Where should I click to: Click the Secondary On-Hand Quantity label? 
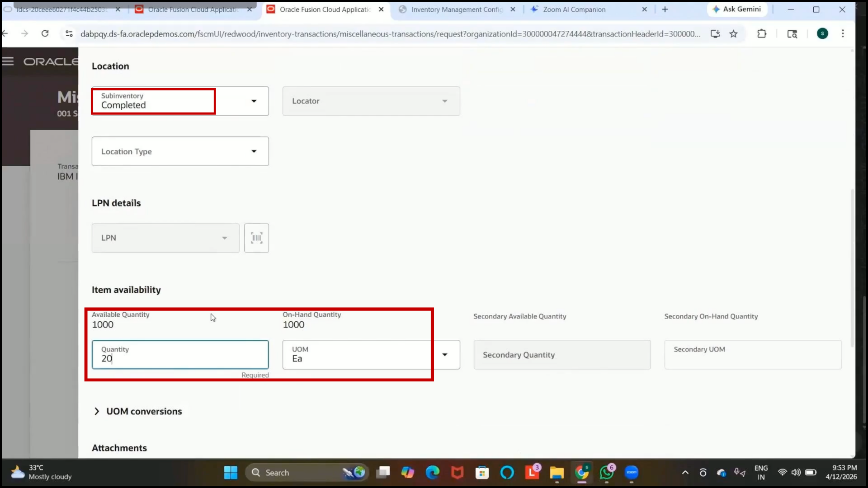point(711,317)
